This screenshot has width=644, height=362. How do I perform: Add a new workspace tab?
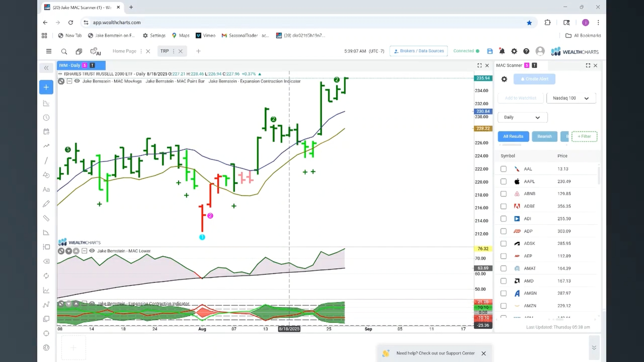198,51
